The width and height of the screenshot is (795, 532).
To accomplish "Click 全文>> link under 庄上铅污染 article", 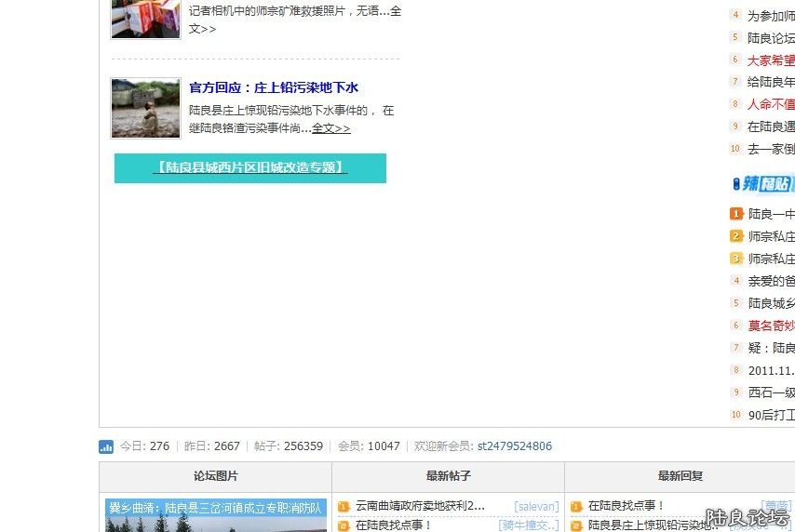I will [330, 128].
